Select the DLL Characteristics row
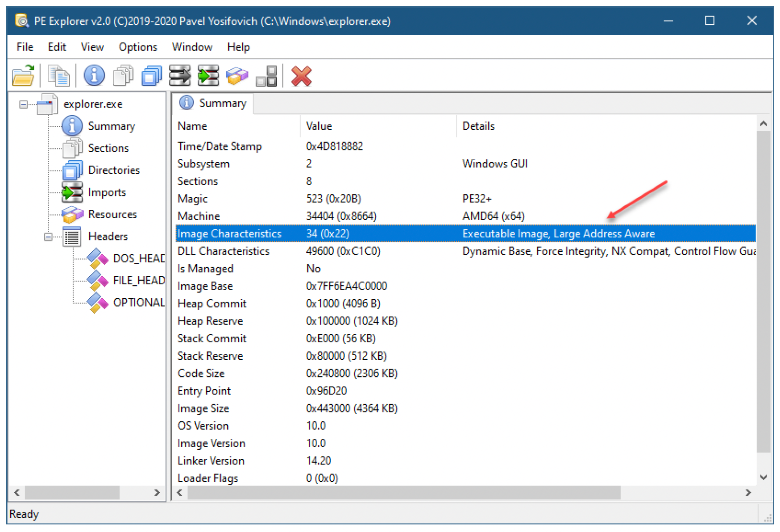 click(465, 251)
